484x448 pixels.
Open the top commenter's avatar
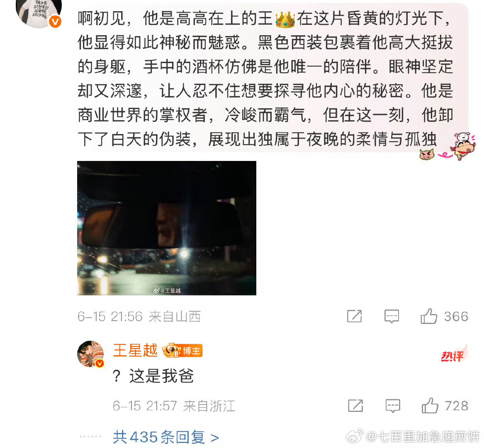(x=39, y=12)
